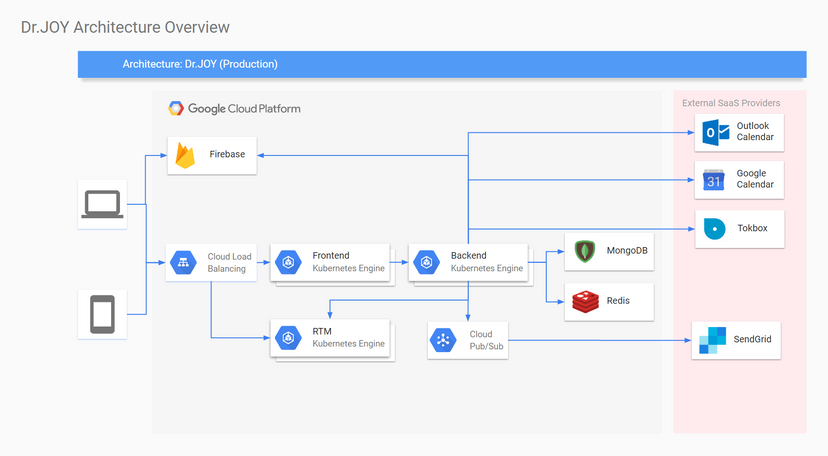Select the External SaaS Providers label

(x=731, y=103)
